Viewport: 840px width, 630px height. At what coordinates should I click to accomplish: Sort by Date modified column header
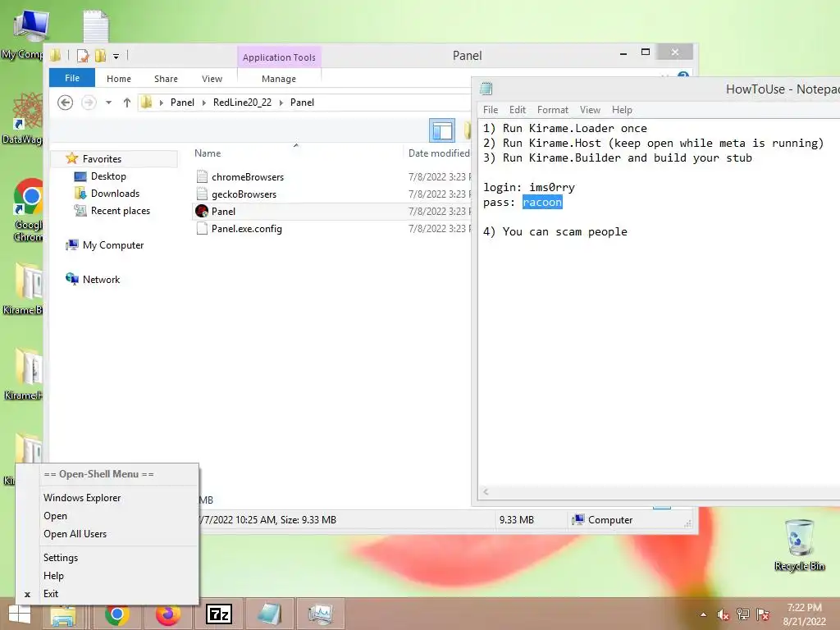(439, 153)
